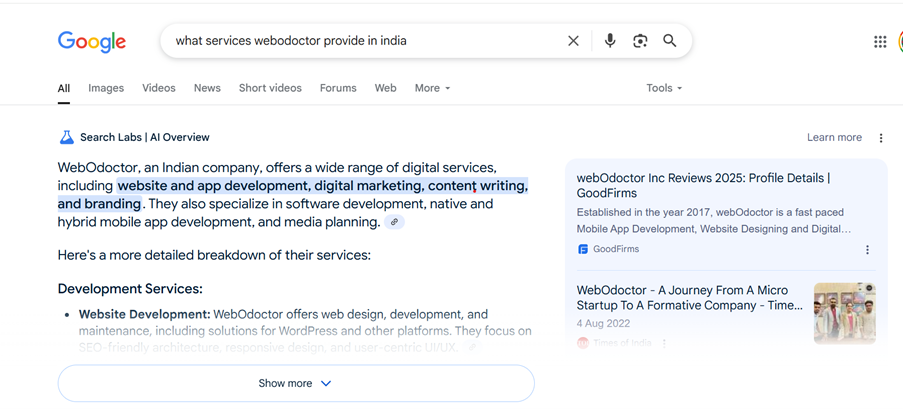Image resolution: width=903 pixels, height=409 pixels.
Task: Click the magnifying glass search button
Action: click(x=670, y=41)
